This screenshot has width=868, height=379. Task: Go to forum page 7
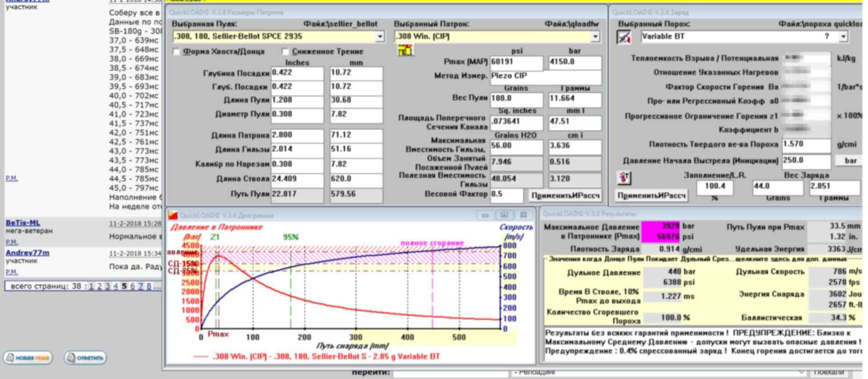(x=141, y=286)
